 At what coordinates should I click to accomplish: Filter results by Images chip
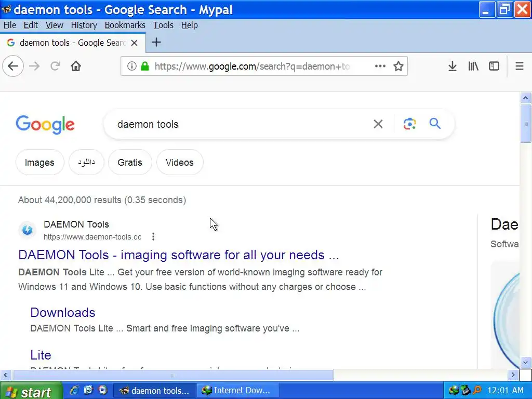point(39,162)
